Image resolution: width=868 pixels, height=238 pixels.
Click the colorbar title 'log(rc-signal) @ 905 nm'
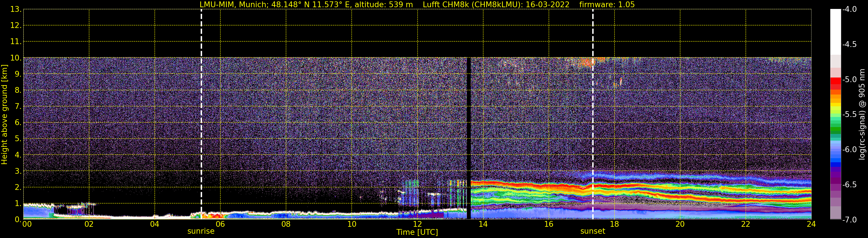tap(862, 114)
